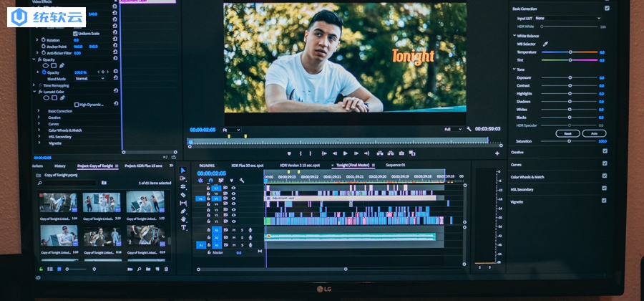Click pen mask tool under Lumetri Color

click(x=62, y=98)
